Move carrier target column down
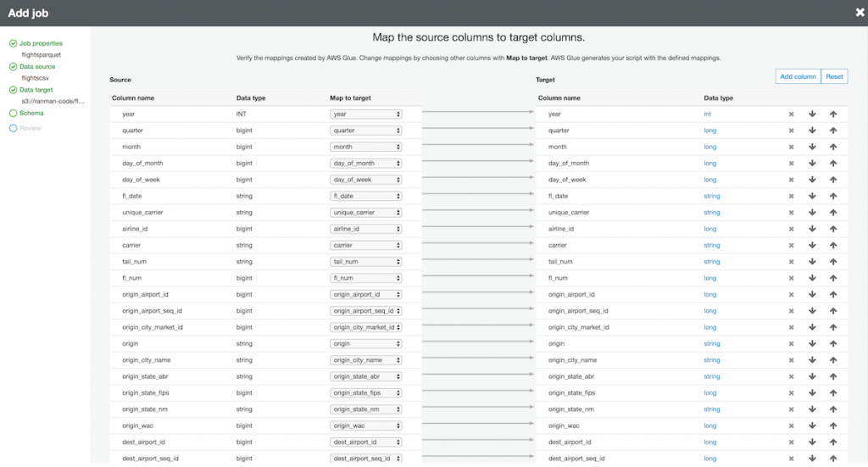868x467 pixels. [x=812, y=245]
